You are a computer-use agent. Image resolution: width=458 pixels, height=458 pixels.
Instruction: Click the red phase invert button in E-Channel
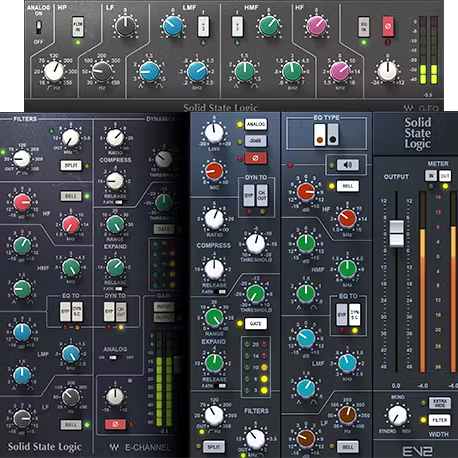(115, 424)
